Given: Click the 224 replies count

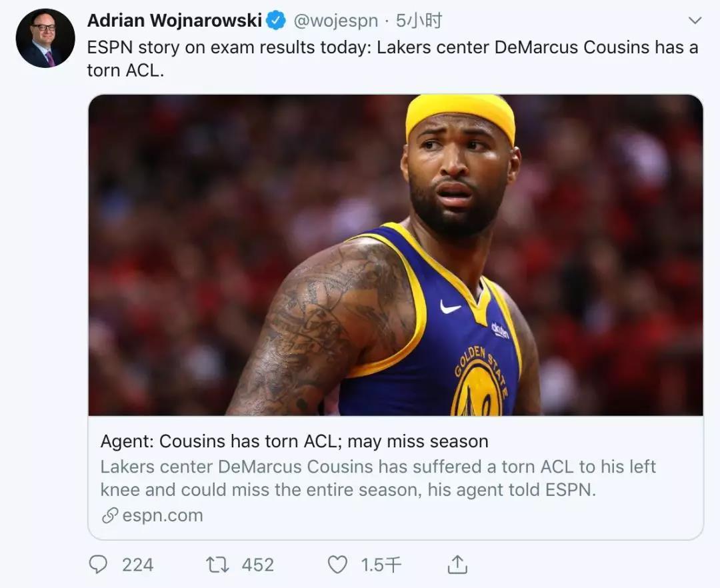Looking at the screenshot, I should 138,565.
